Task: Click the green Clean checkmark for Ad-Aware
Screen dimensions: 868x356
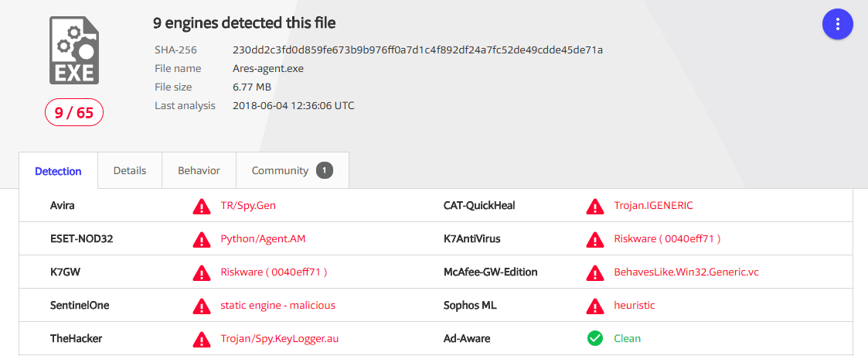Action: coord(594,338)
